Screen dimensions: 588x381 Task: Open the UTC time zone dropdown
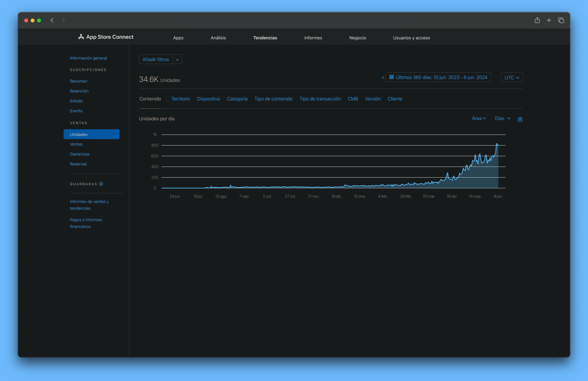512,77
